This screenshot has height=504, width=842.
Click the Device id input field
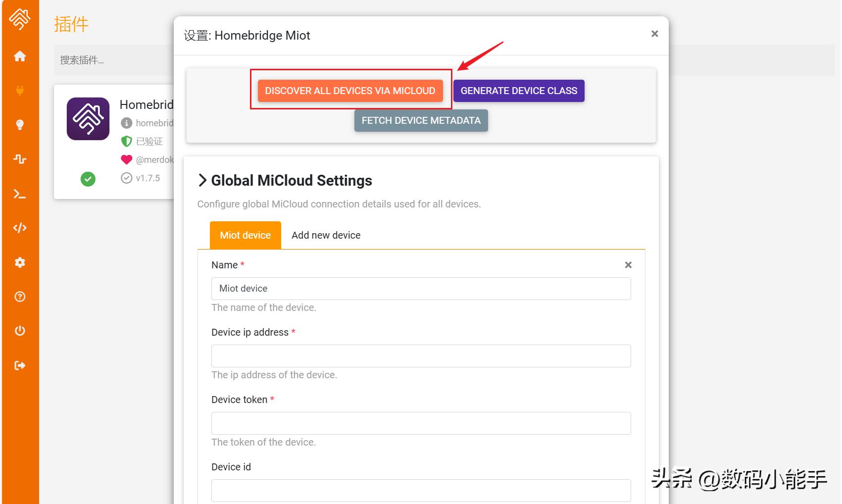(x=421, y=491)
